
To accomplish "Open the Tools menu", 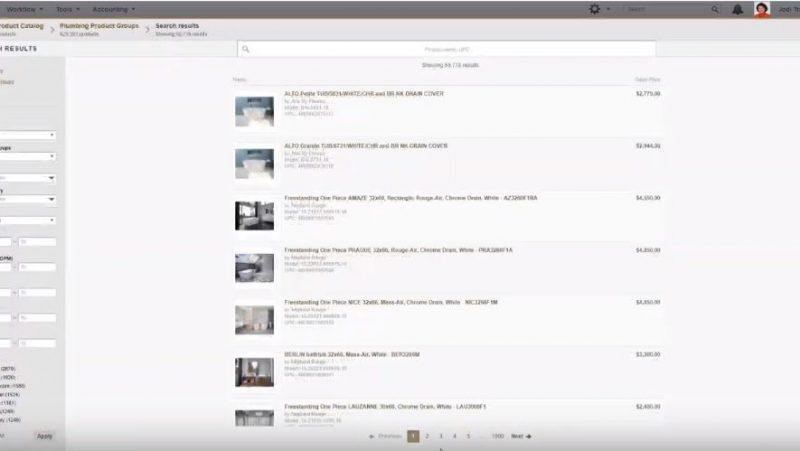I will [69, 8].
